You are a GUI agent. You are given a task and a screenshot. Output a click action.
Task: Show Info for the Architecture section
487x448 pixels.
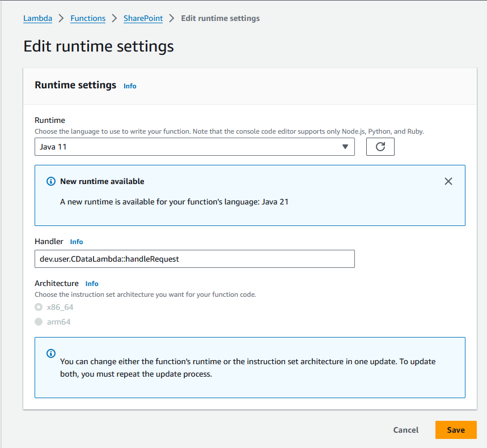92,284
